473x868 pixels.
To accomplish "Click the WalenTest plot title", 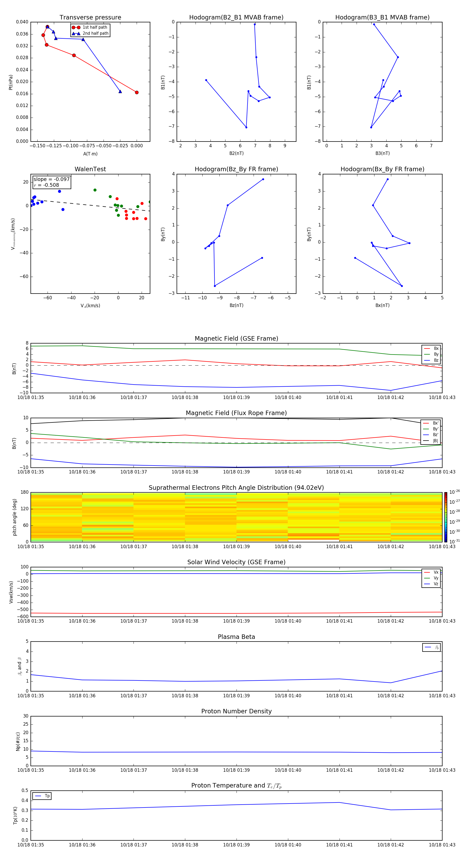I will (90, 169).
